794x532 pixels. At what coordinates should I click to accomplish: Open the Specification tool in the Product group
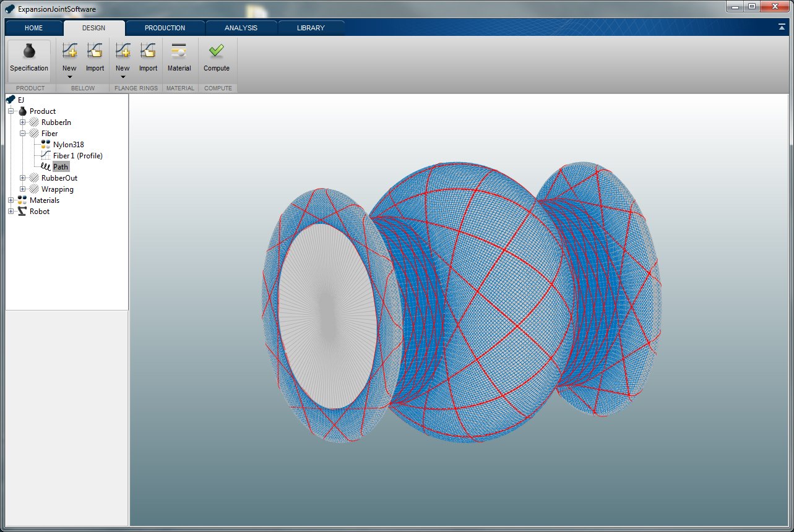point(28,59)
